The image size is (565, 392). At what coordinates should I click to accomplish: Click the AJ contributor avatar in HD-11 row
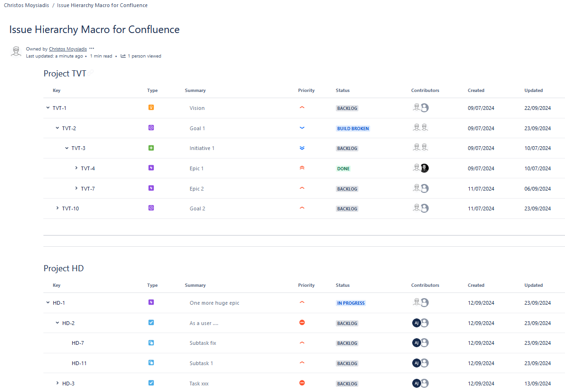(x=416, y=363)
